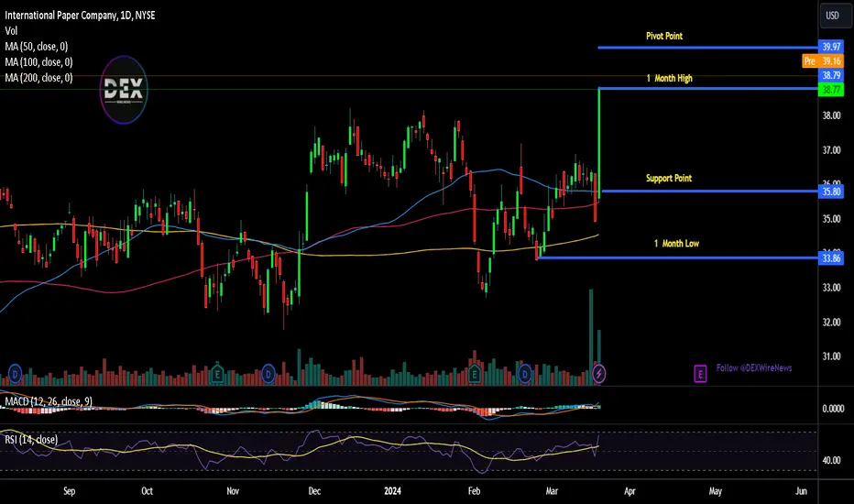The width and height of the screenshot is (854, 504).
Task: Click the 37.00 price scale value
Action: click(832, 150)
